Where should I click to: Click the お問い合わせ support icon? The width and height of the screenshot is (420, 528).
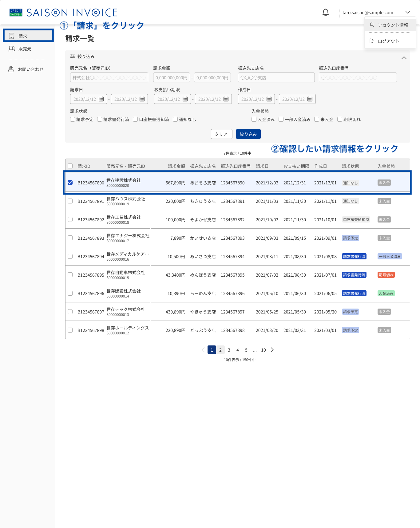(x=11, y=69)
